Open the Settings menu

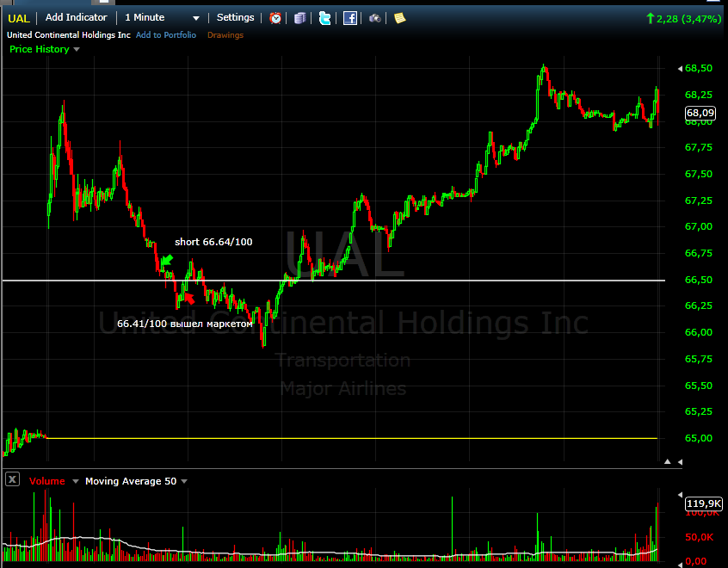click(235, 17)
